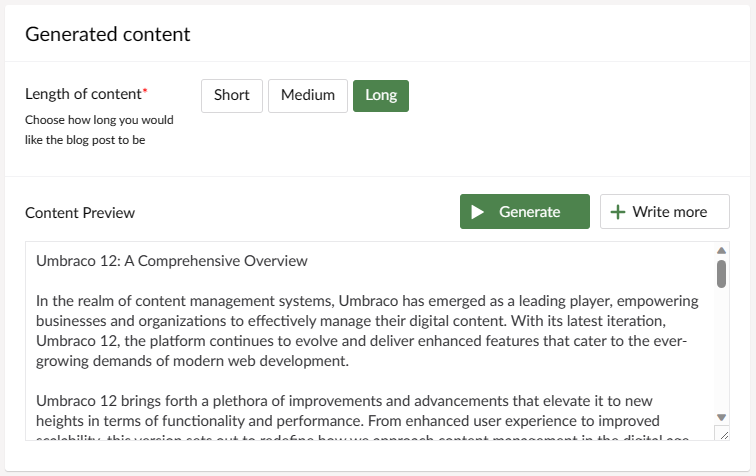The height and width of the screenshot is (476, 756).
Task: Click the 'Generated content' heading
Action: [108, 34]
